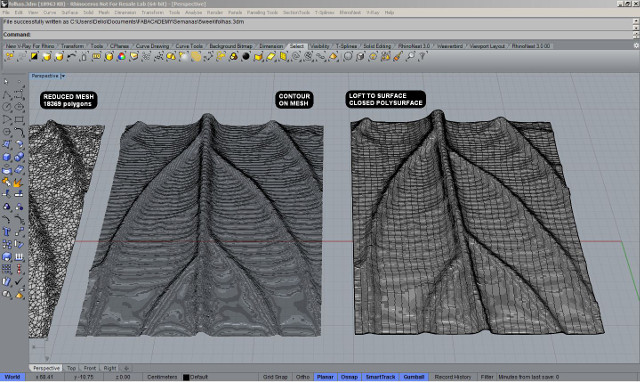This screenshot has height=382, width=640.
Task: Switch to the Front viewport tab
Action: [89, 368]
